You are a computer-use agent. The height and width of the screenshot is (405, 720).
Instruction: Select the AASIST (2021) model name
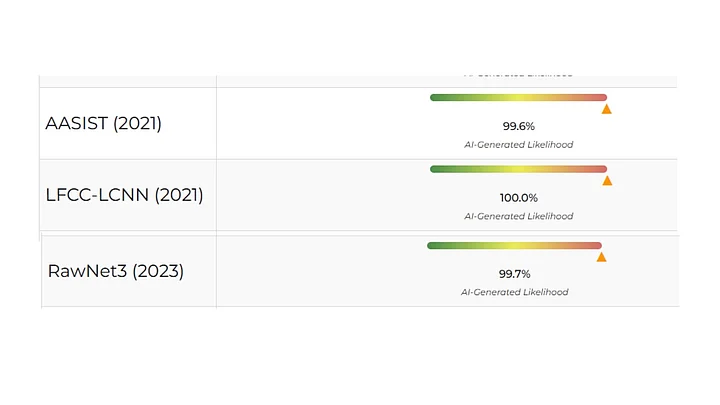103,124
